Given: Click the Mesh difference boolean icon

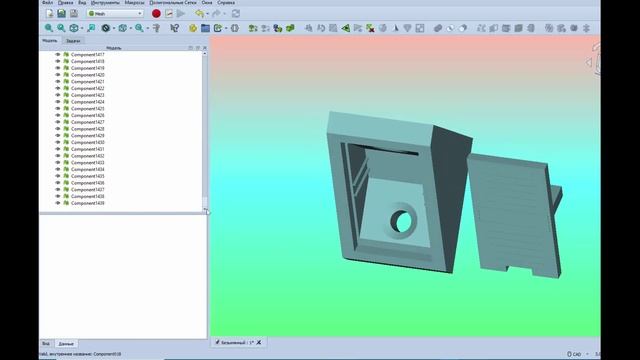Looking at the screenshot, I should 462,28.
